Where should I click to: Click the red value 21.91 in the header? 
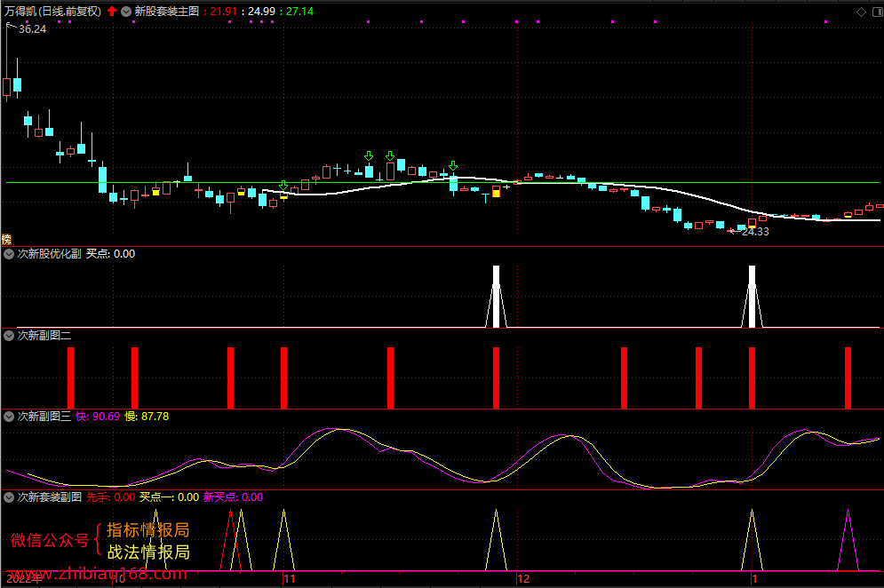point(223,12)
